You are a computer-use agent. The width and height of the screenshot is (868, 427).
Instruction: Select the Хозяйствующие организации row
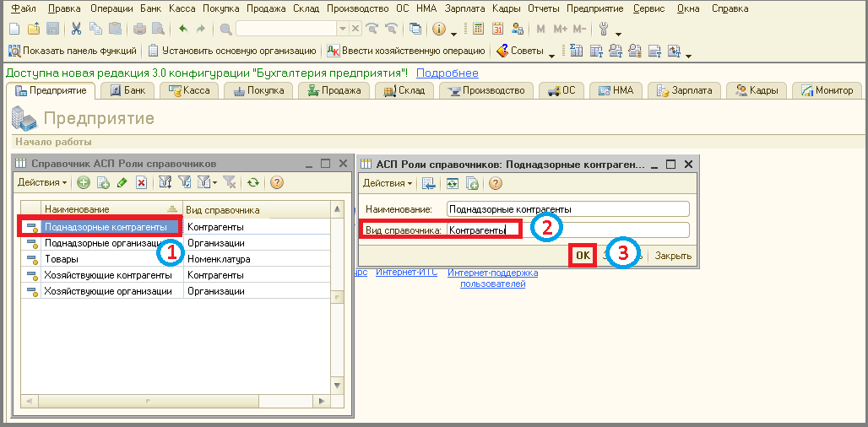point(176,291)
